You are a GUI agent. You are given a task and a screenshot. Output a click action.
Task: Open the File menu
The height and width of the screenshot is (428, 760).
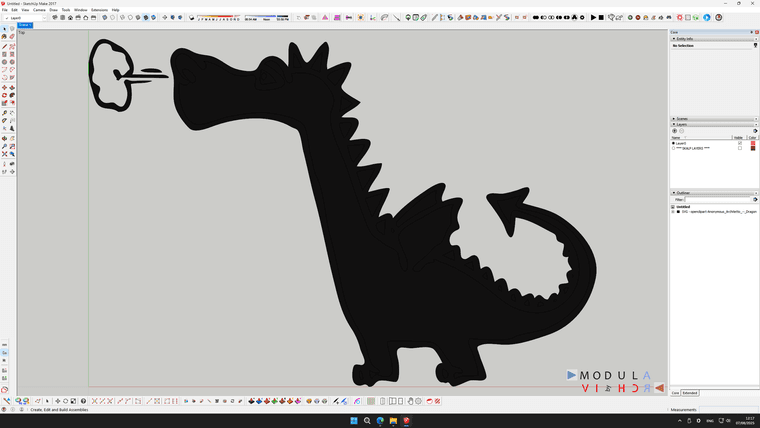coord(4,10)
